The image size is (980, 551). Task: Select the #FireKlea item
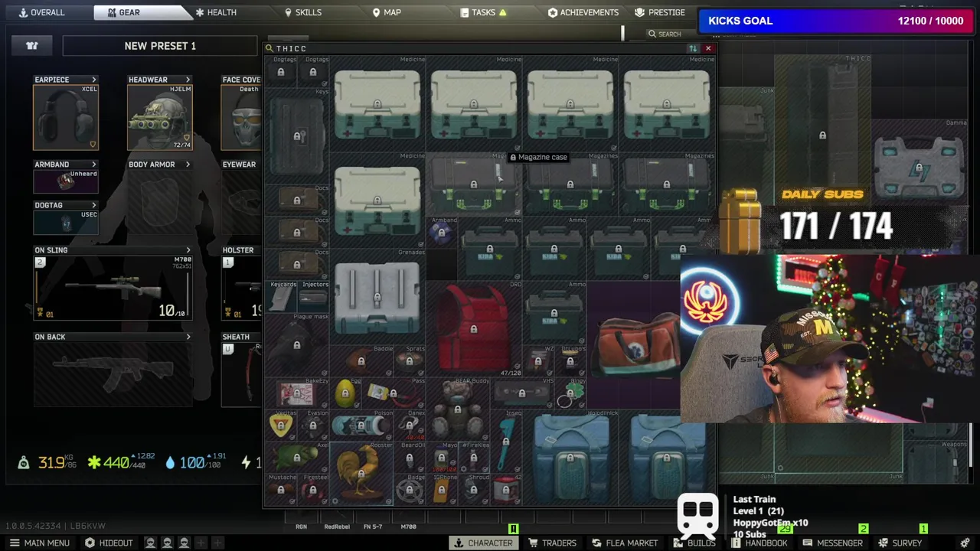coord(473,458)
